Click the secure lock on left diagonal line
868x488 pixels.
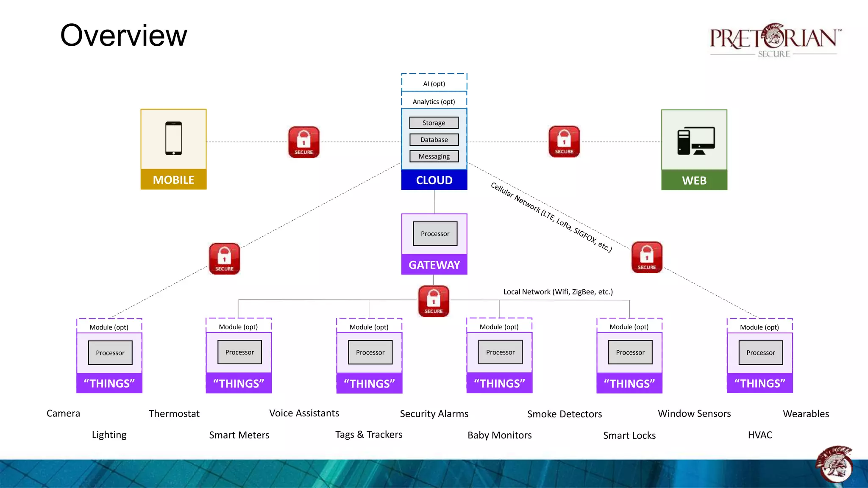point(224,259)
